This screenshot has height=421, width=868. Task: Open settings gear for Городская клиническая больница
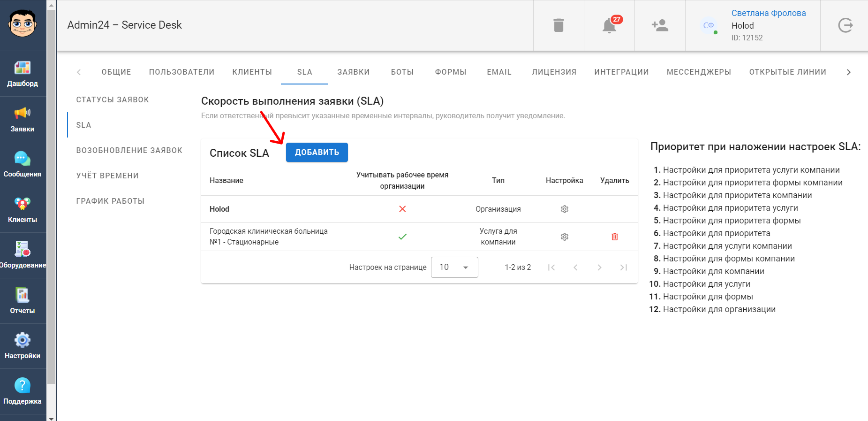(565, 237)
